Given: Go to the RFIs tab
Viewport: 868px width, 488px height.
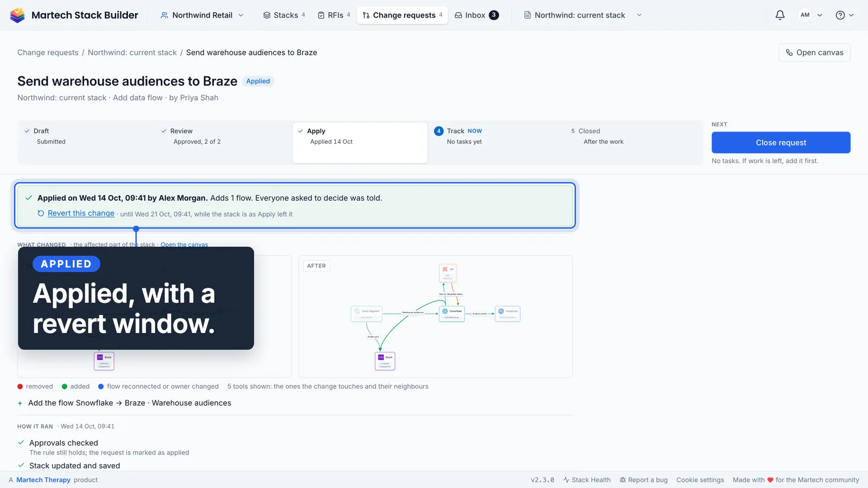Looking at the screenshot, I should [x=334, y=15].
